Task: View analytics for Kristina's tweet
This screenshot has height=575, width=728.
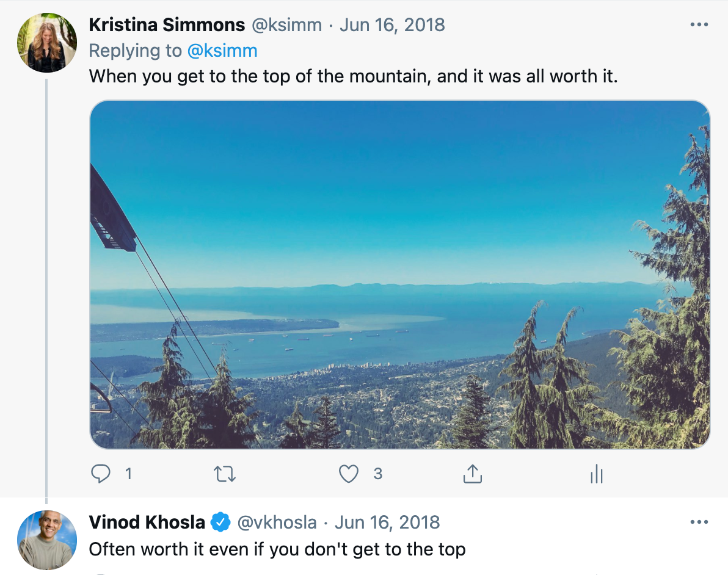Action: pos(597,474)
